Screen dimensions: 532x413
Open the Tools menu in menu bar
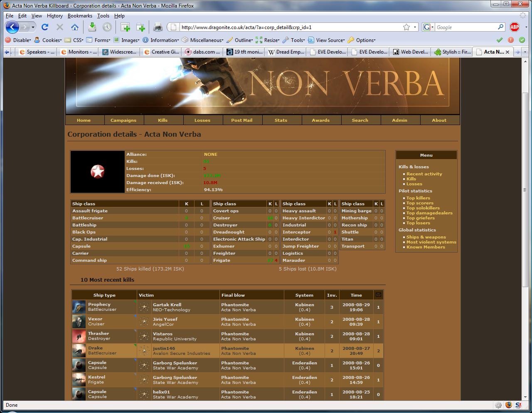point(103,16)
